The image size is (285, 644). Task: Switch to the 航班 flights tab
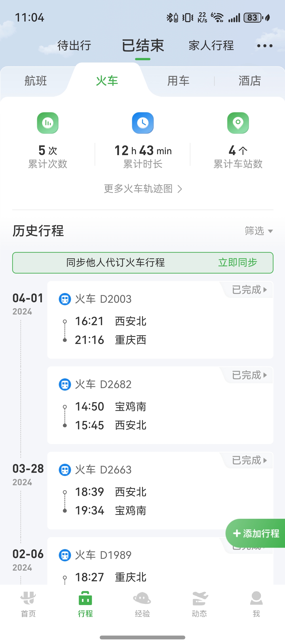[x=36, y=81]
